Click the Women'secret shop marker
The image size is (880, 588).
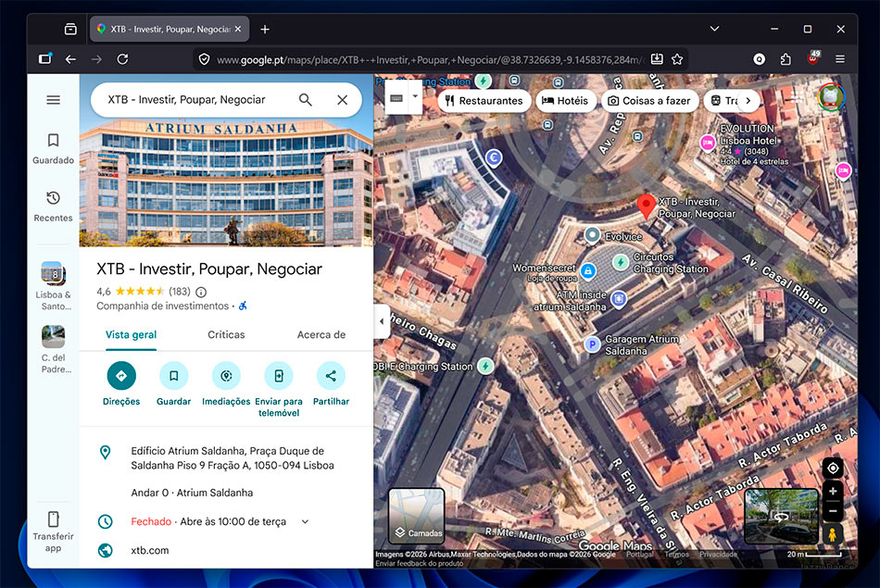tap(587, 271)
